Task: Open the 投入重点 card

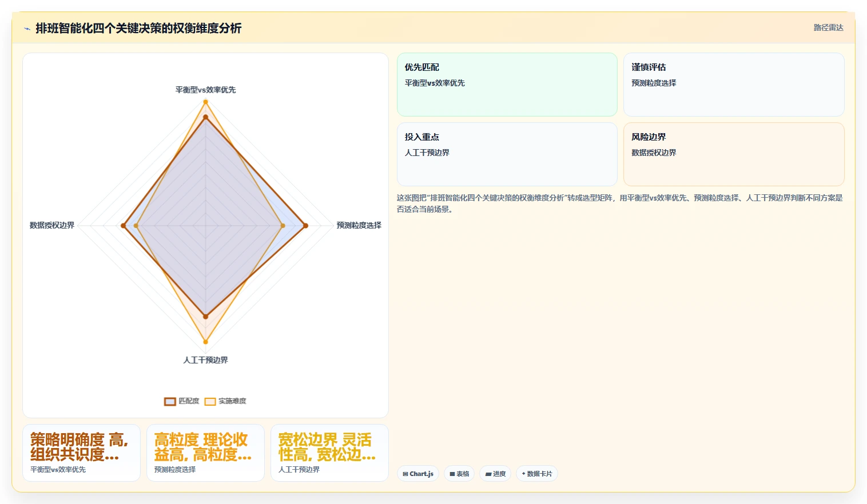Action: pyautogui.click(x=507, y=154)
